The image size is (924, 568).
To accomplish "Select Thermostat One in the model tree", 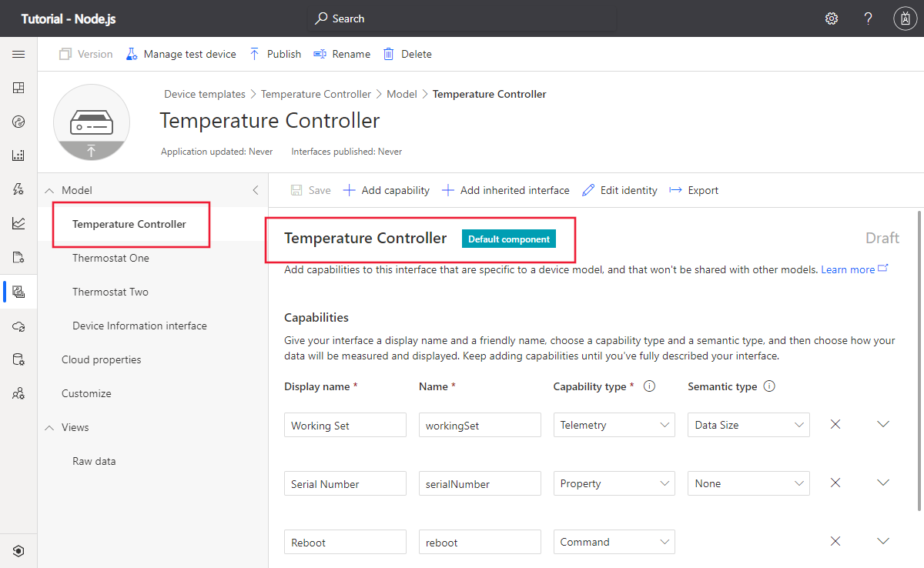I will point(110,258).
